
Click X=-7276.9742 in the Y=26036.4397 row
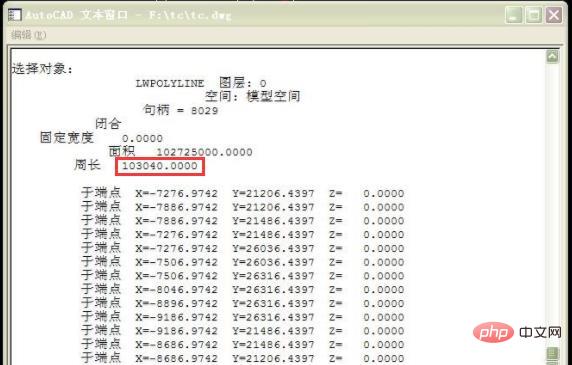click(x=177, y=249)
